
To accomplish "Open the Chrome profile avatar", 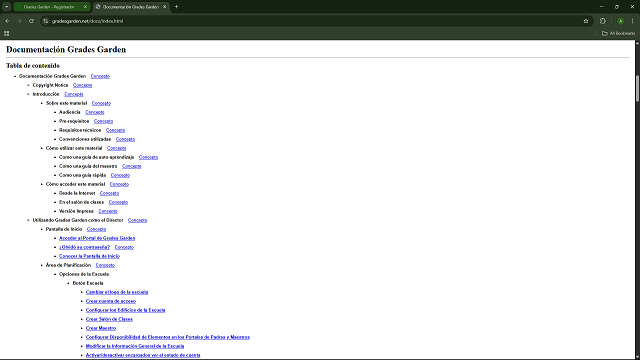I will (x=620, y=21).
